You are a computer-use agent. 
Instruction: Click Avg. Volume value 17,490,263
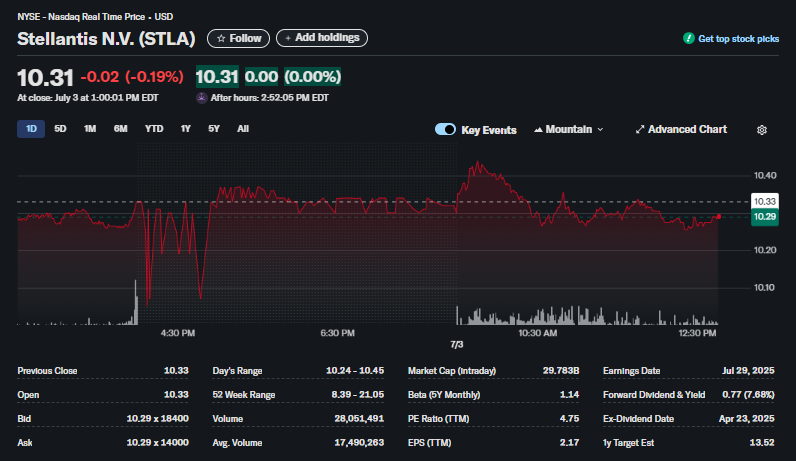point(359,442)
